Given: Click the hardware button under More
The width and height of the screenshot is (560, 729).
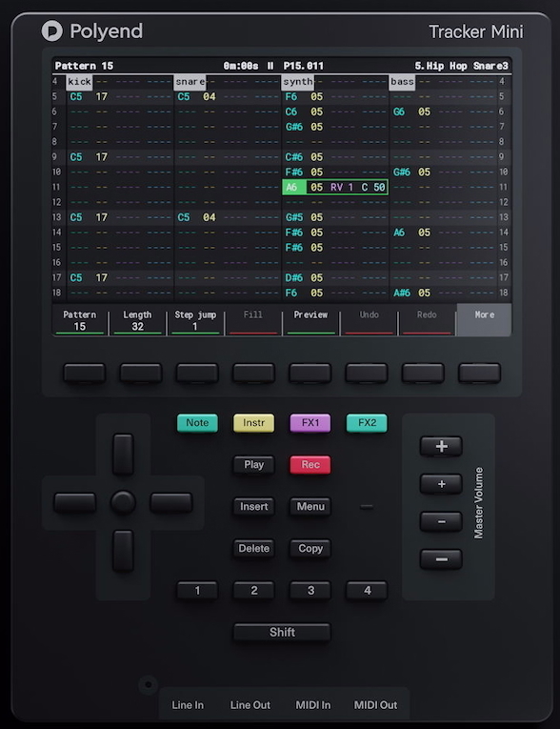Looking at the screenshot, I should pos(480,374).
